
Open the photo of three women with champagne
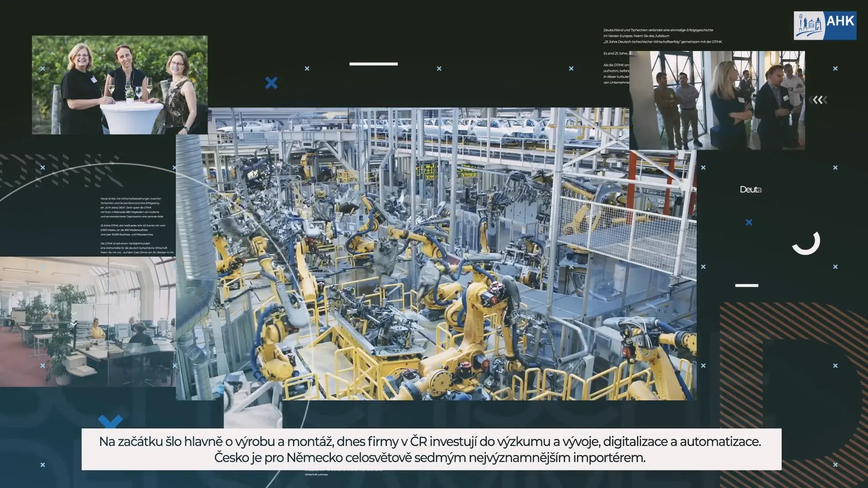[120, 85]
